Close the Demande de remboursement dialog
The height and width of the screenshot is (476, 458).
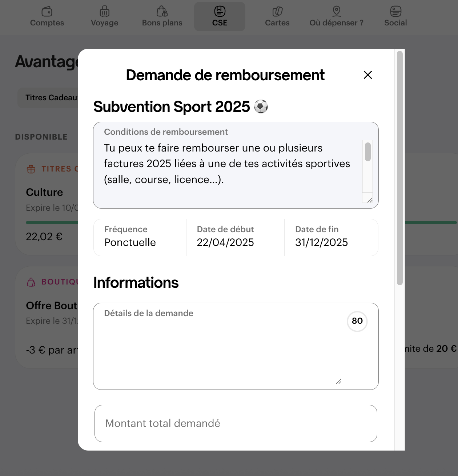click(368, 75)
